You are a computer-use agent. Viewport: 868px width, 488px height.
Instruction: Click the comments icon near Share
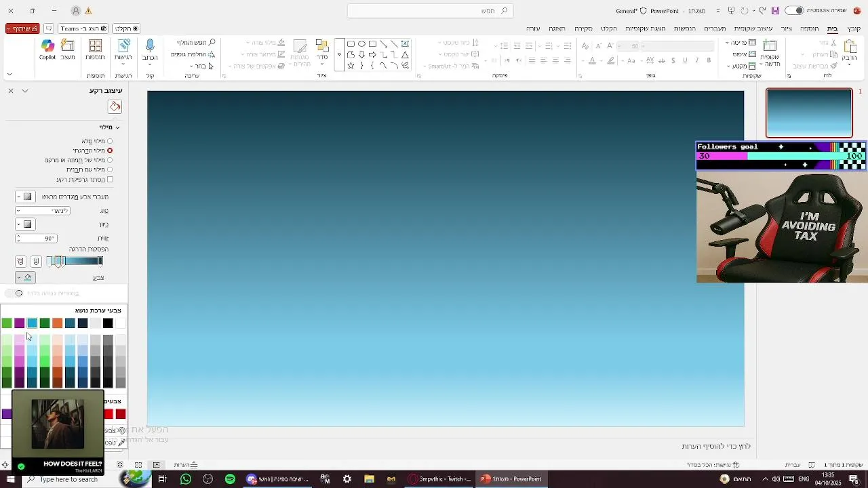[x=49, y=28]
